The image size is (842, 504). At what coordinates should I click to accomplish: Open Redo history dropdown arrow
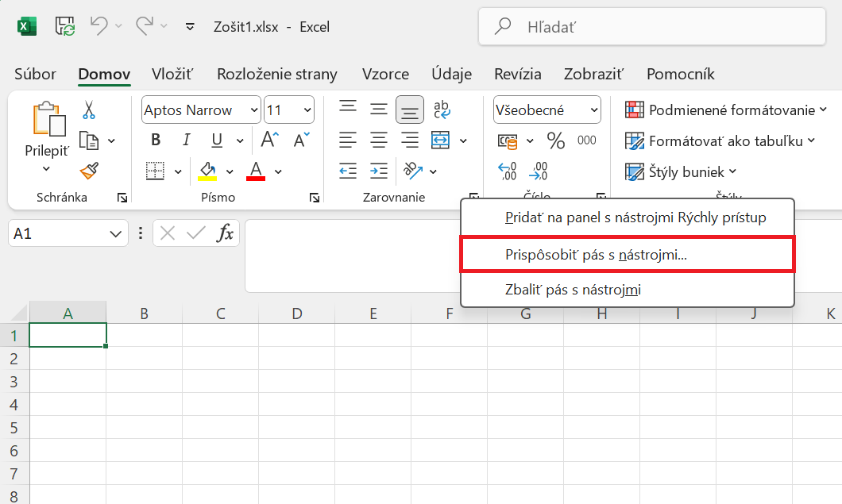(164, 25)
